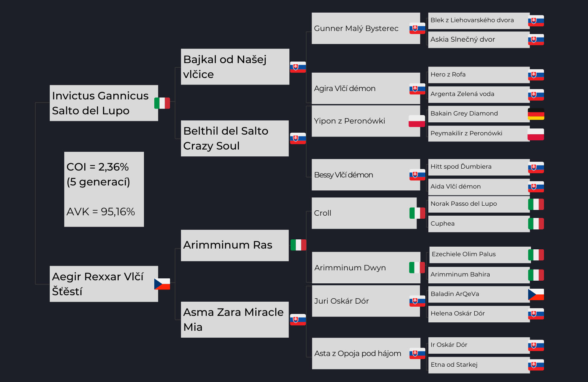
Task: Click the Italian flag beside Invictus Gannicus
Action: coord(162,103)
